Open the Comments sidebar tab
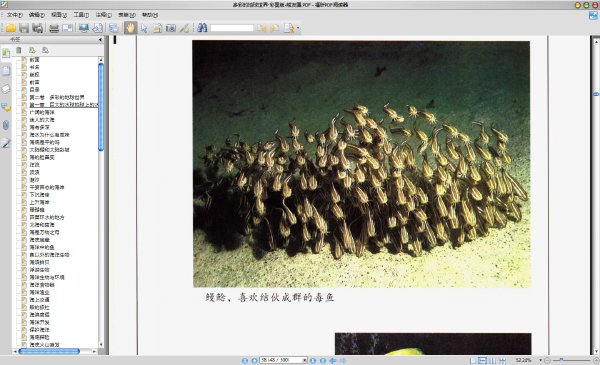 (x=6, y=108)
